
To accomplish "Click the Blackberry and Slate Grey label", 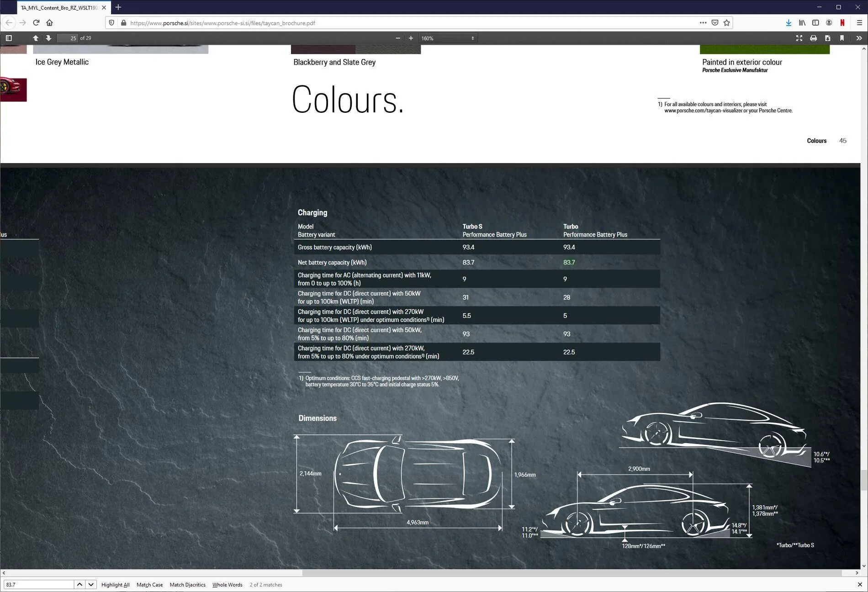I will (334, 62).
